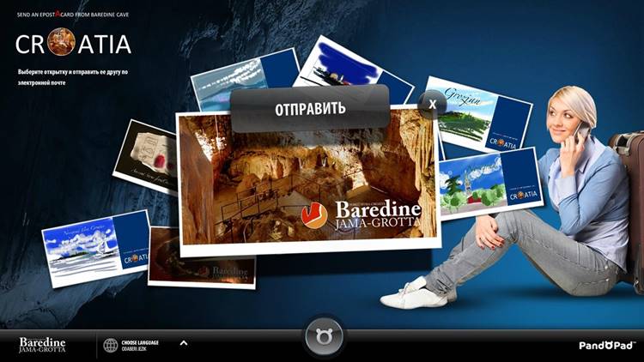Select the large Baredine cave postcard
The height and width of the screenshot is (362, 644).
tap(308, 181)
